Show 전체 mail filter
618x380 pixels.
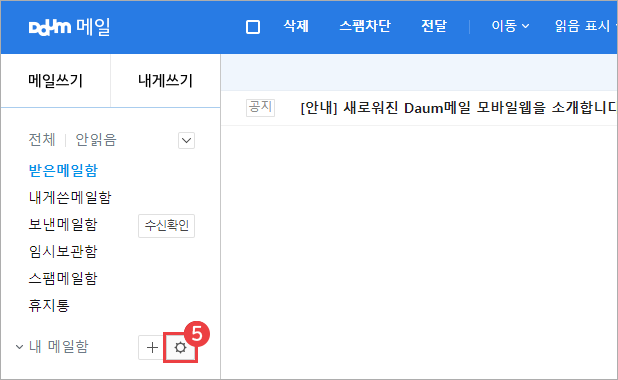coord(42,140)
